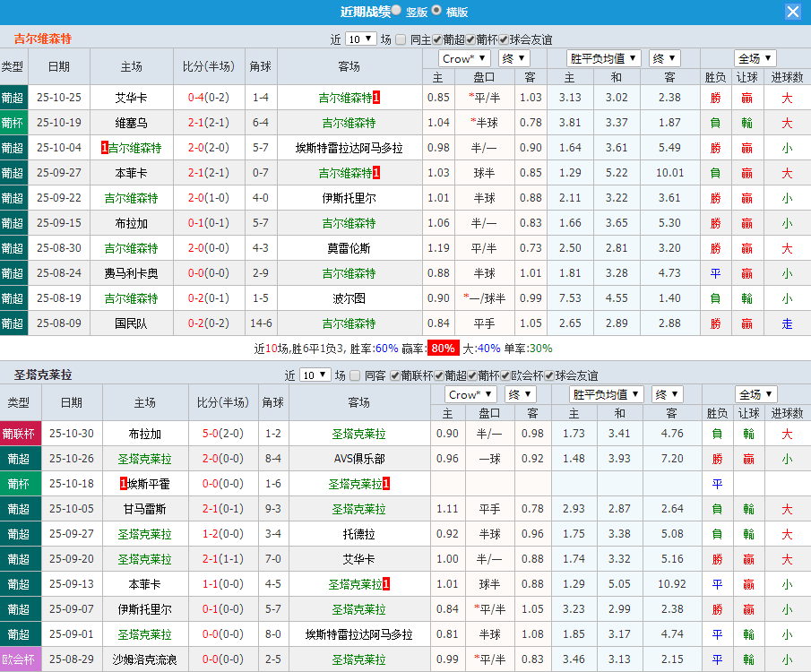The image size is (811, 672).
Task: Open the Crow* odds company dropdown
Action: [463, 57]
